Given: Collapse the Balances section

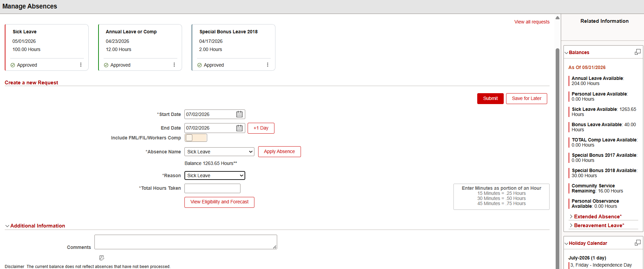Looking at the screenshot, I should tap(566, 53).
